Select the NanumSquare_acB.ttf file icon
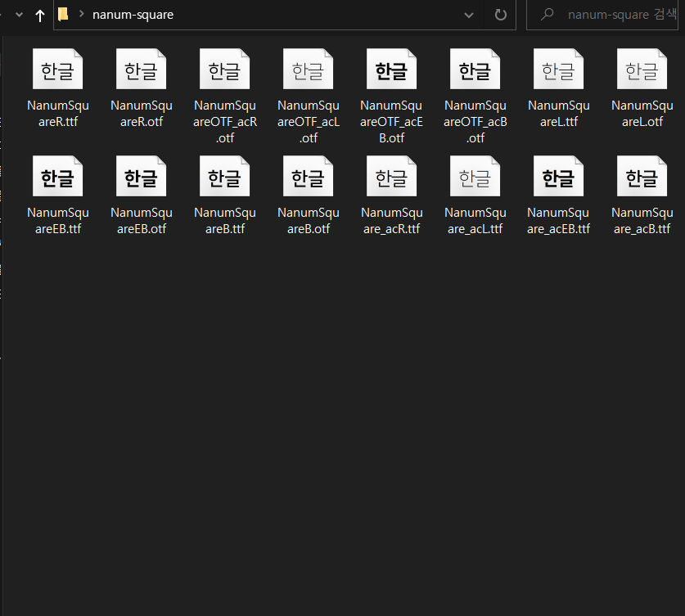 [642, 176]
